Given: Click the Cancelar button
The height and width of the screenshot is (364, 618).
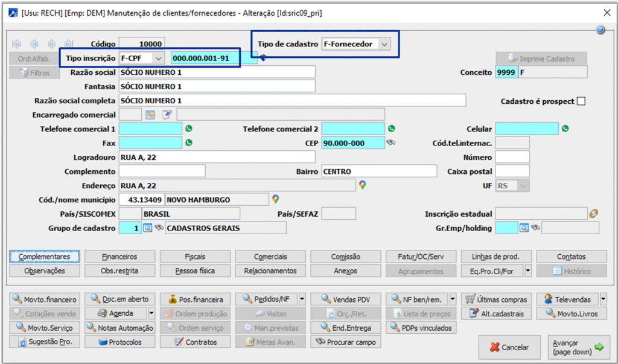Looking at the screenshot, I should pyautogui.click(x=509, y=347).
